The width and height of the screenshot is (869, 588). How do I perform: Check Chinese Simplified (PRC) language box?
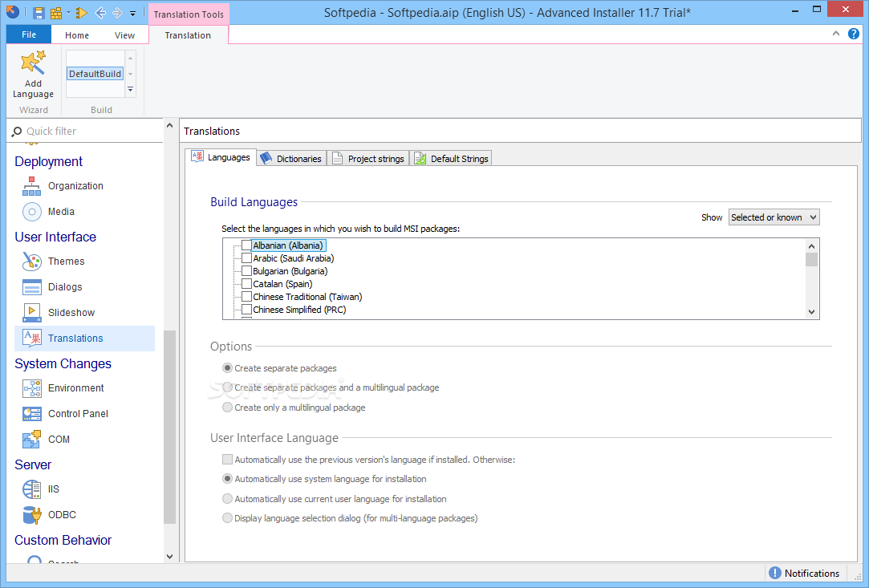246,309
